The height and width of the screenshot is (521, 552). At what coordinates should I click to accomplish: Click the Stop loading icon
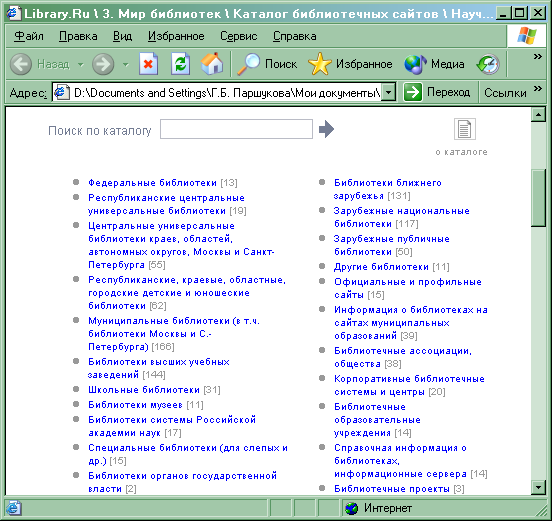pos(148,64)
